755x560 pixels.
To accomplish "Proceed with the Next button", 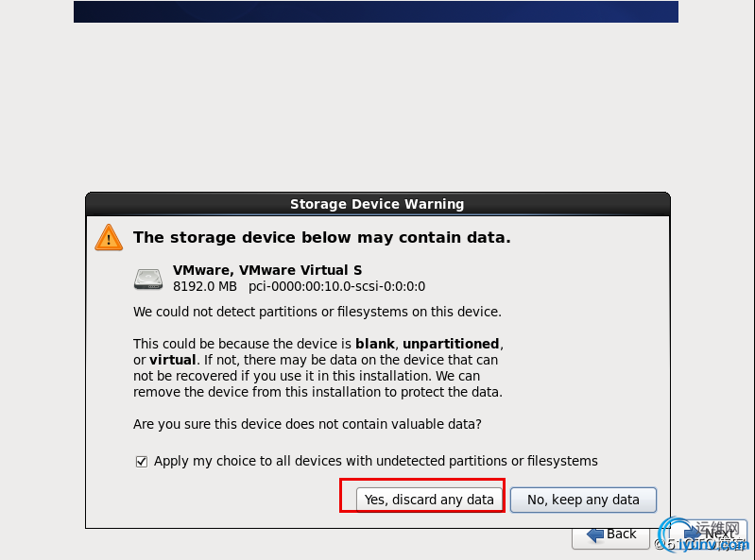I will pos(720,535).
